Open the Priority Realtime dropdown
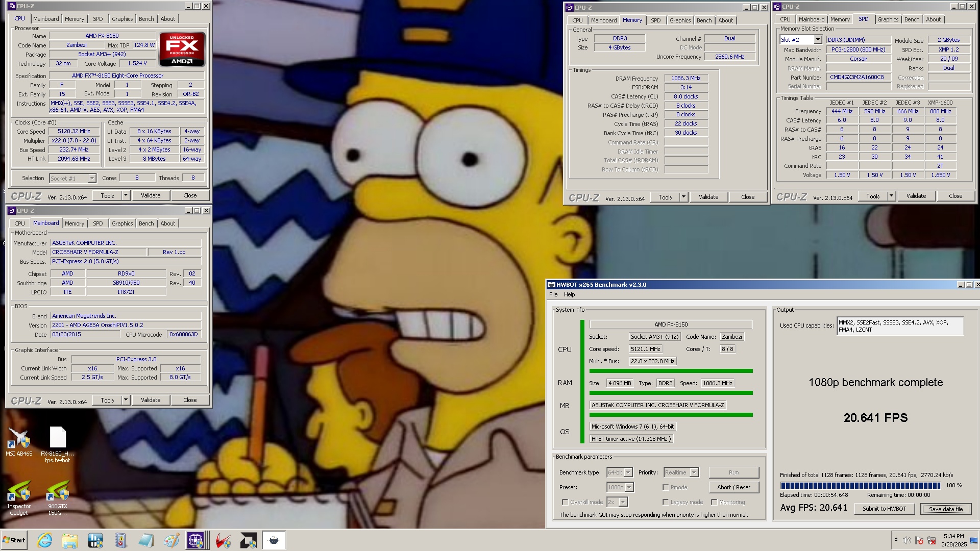The width and height of the screenshot is (980, 551). point(681,472)
